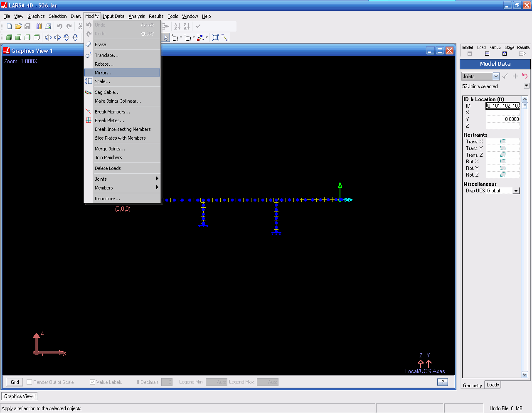Viewport: 532px width, 413px height.
Task: Switch to the Loads tab
Action: coord(493,385)
